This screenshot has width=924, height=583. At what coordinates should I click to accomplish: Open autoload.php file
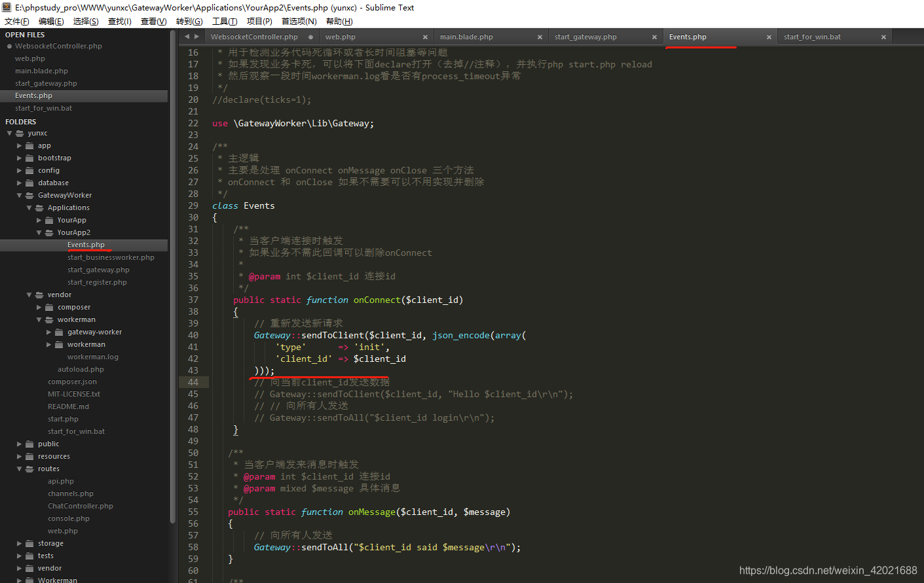pyautogui.click(x=81, y=369)
